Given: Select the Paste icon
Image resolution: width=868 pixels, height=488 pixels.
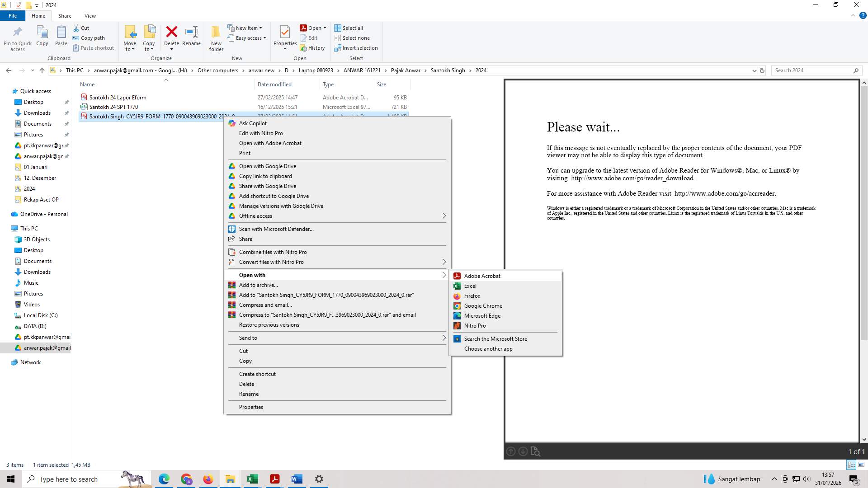Looking at the screenshot, I should pos(61,36).
